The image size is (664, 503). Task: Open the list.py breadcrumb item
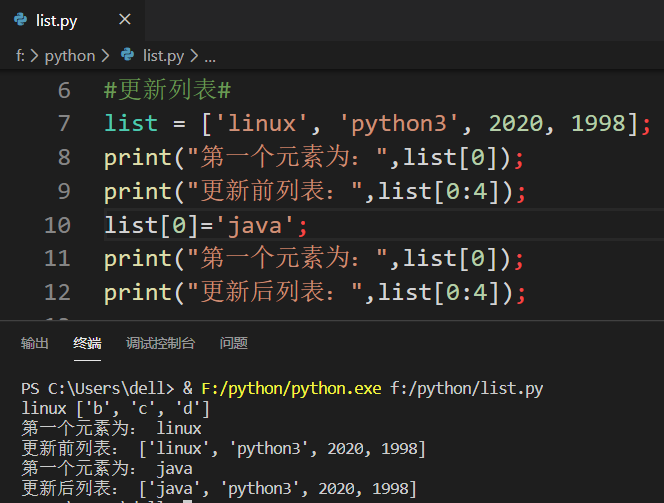click(x=163, y=56)
